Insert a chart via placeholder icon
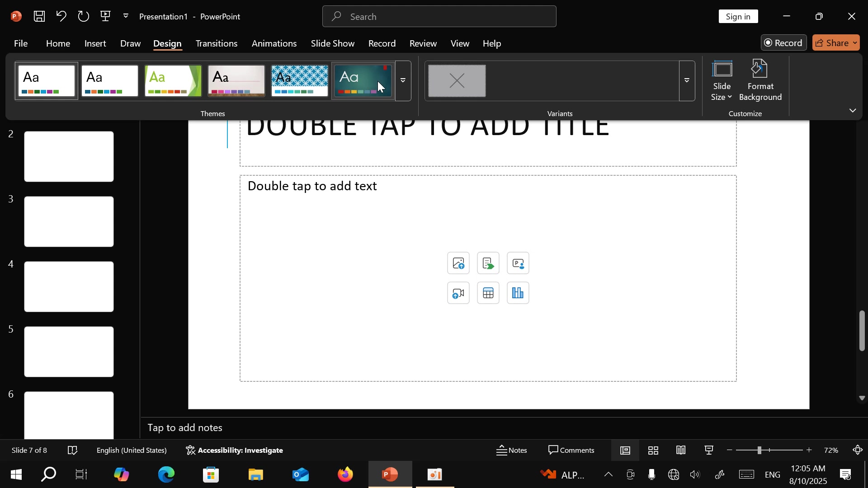 point(518,293)
